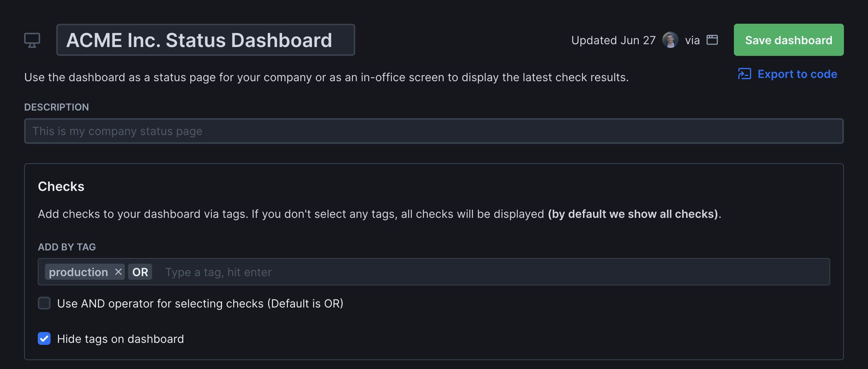Click the Checks section heading
868x369 pixels.
(x=61, y=186)
